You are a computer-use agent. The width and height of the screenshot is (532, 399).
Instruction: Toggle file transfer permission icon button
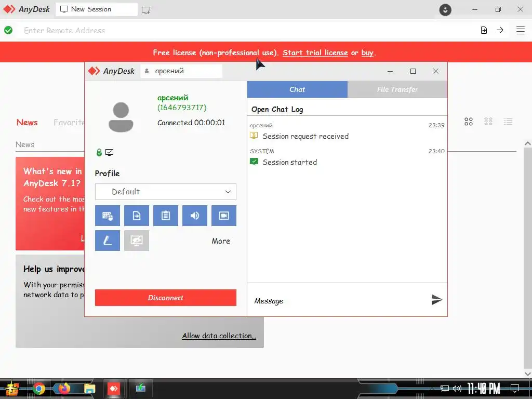pos(137,216)
